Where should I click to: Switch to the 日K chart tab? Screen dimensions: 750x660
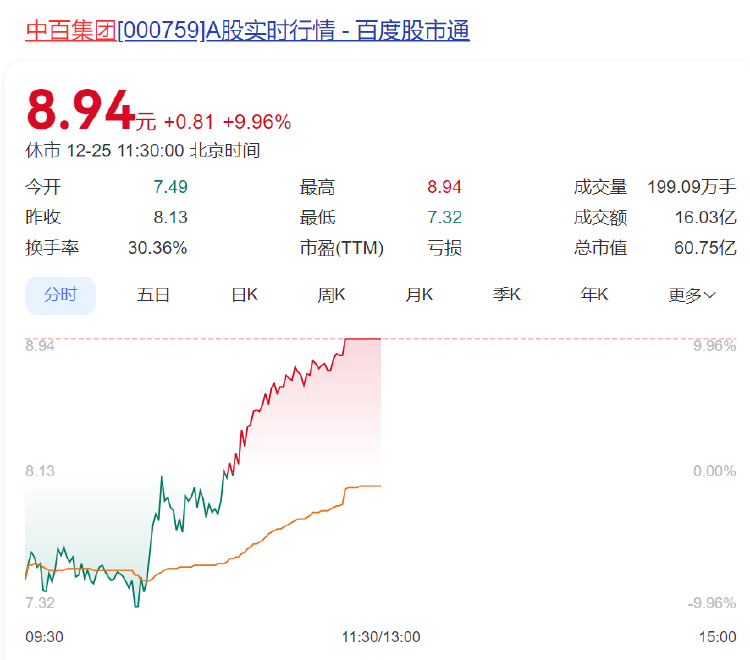pyautogui.click(x=244, y=295)
